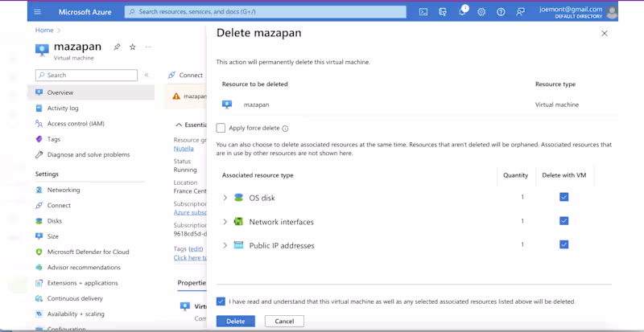Focus the top search resources box
Image resolution: width=644 pixels, height=332 pixels.
coord(266,12)
